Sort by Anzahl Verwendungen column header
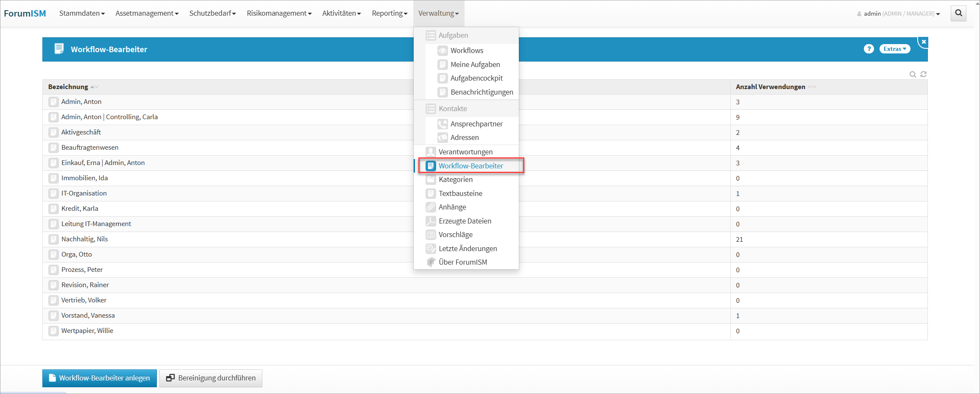Screen dimensions: 980x394 pyautogui.click(x=770, y=87)
